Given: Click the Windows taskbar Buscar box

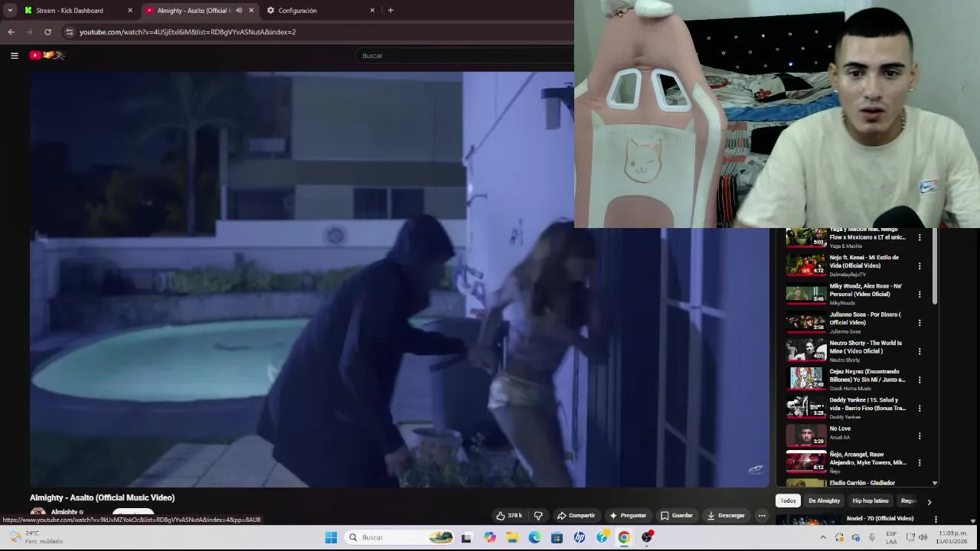Looking at the screenshot, I should pos(400,537).
